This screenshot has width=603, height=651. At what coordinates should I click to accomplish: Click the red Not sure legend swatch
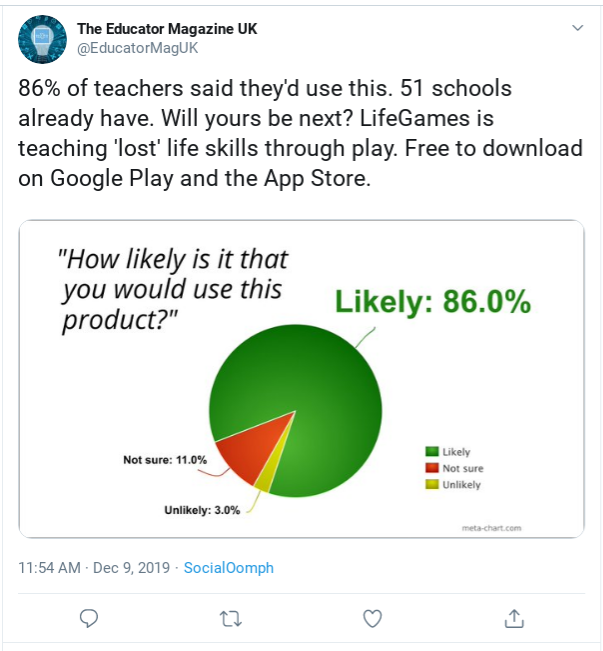click(x=432, y=468)
